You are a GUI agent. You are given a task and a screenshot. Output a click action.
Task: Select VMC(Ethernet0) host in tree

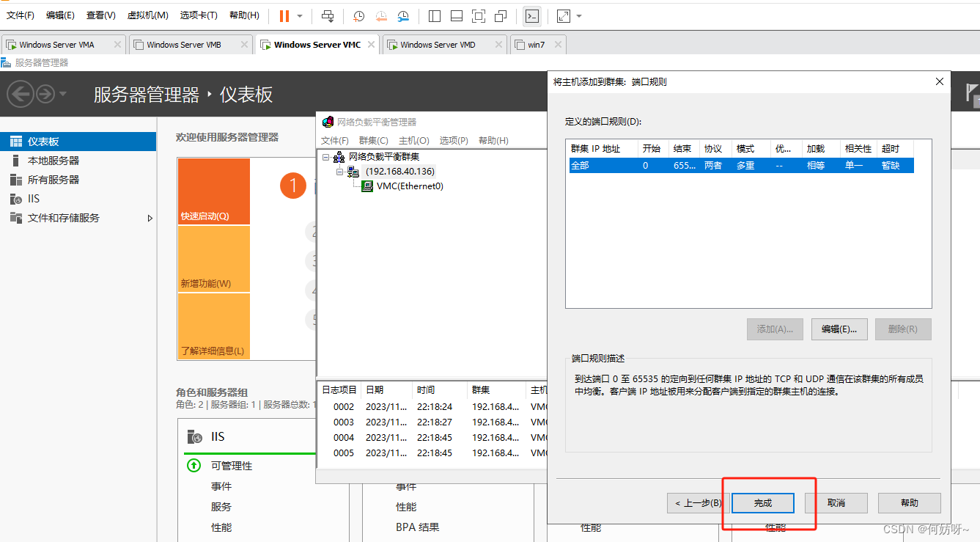(x=409, y=186)
